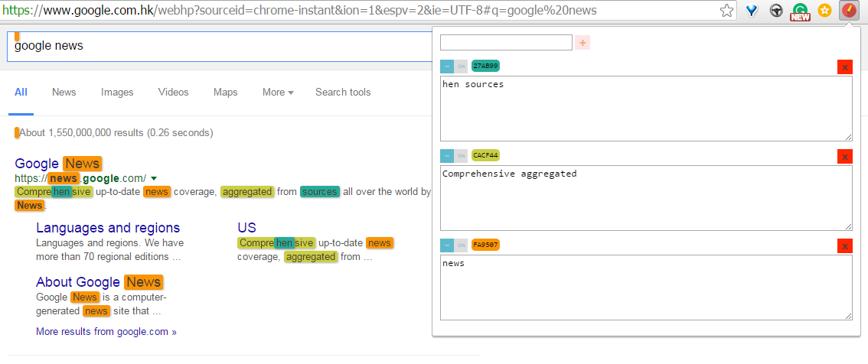This screenshot has height=364, width=868.
Task: Open the FA9507 orange color swatch
Action: tap(485, 245)
